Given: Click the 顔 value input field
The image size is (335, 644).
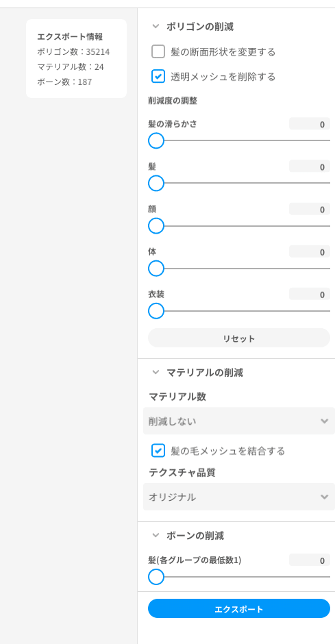Looking at the screenshot, I should (x=310, y=209).
